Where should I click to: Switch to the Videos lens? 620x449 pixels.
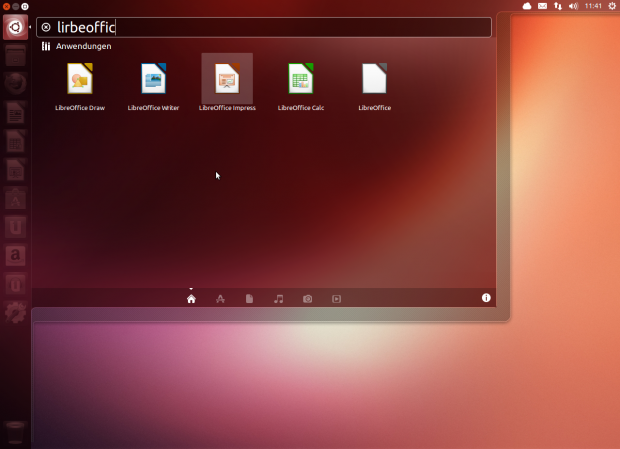click(x=336, y=299)
